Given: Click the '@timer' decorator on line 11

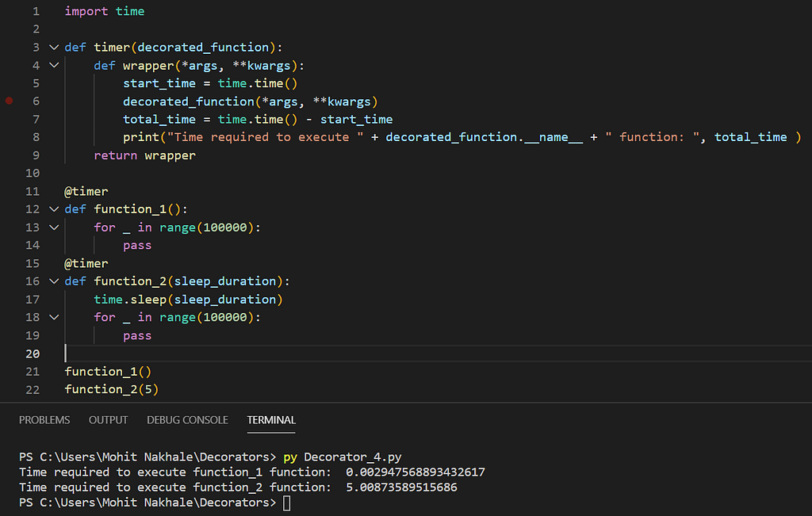Looking at the screenshot, I should pyautogui.click(x=86, y=192).
